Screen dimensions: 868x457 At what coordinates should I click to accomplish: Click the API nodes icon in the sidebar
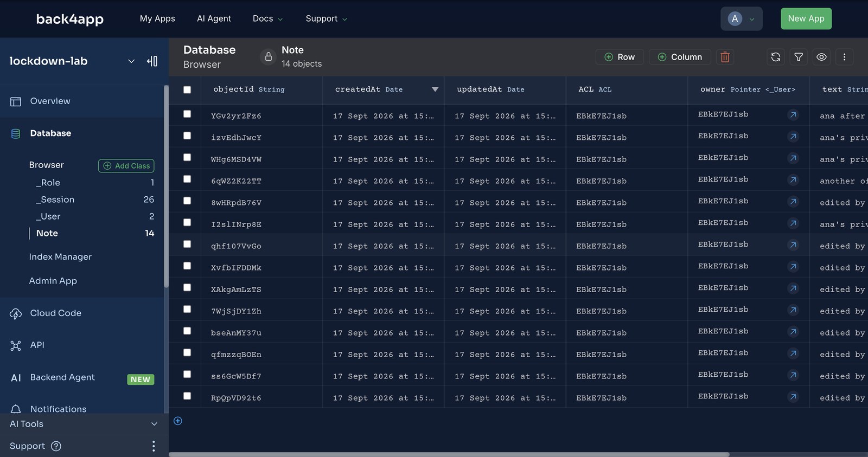[x=16, y=345]
